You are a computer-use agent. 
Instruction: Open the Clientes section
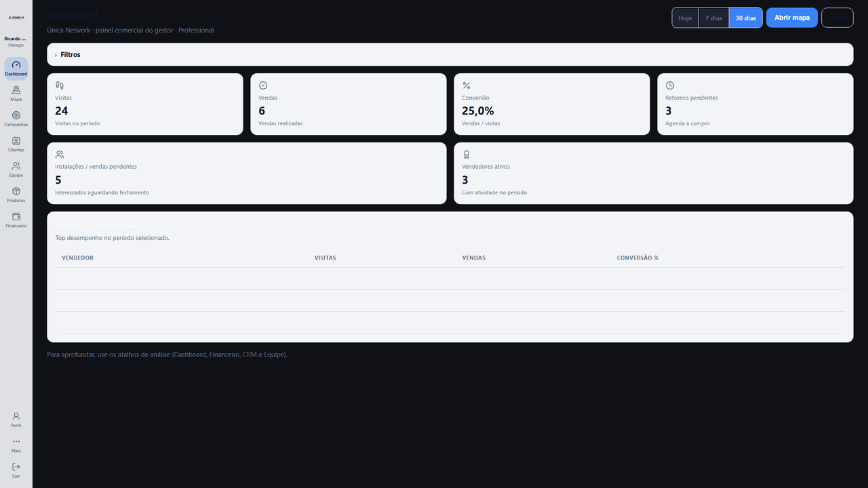click(16, 144)
